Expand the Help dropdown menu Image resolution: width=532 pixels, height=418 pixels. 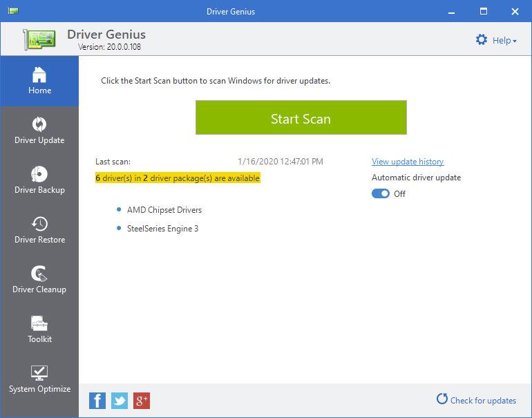coord(496,40)
